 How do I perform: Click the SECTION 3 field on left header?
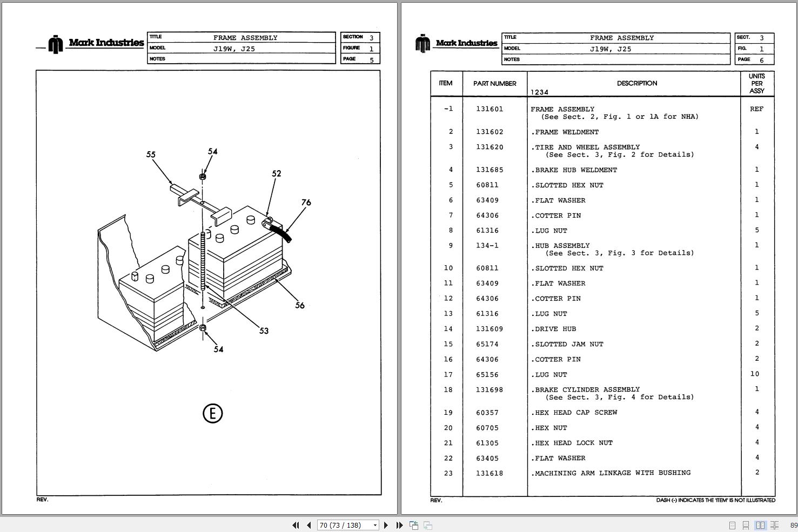click(360, 37)
